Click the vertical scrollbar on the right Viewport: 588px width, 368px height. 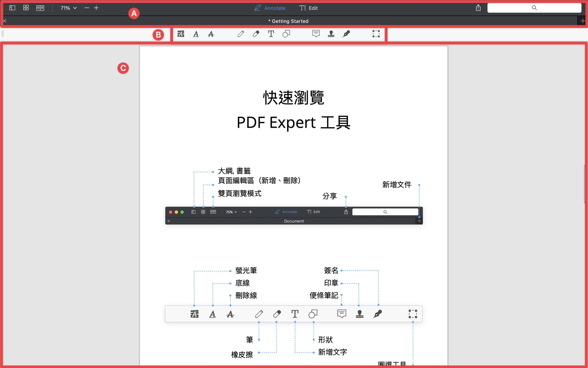click(x=586, y=184)
